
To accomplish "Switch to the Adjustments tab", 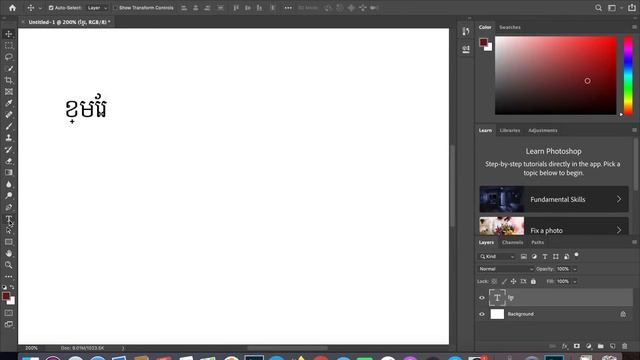I will pos(542,131).
